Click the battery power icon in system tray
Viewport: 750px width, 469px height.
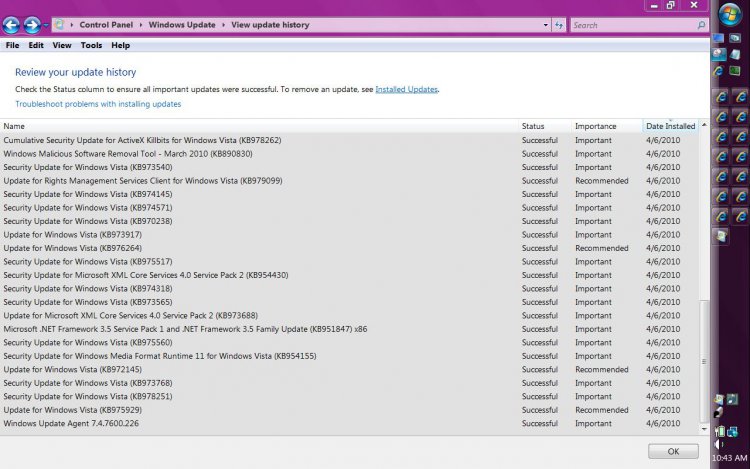coord(720,432)
